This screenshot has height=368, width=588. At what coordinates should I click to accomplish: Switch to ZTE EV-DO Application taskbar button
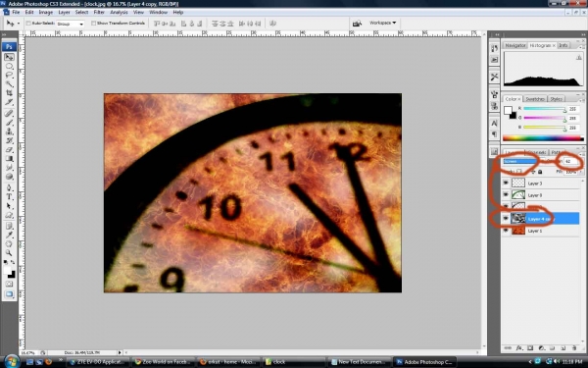coord(97,362)
